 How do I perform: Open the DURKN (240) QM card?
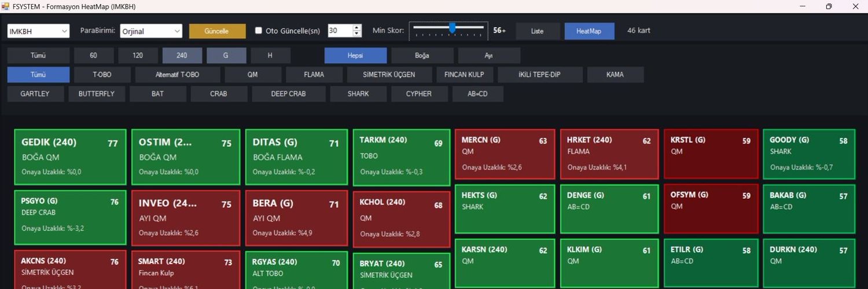click(810, 263)
